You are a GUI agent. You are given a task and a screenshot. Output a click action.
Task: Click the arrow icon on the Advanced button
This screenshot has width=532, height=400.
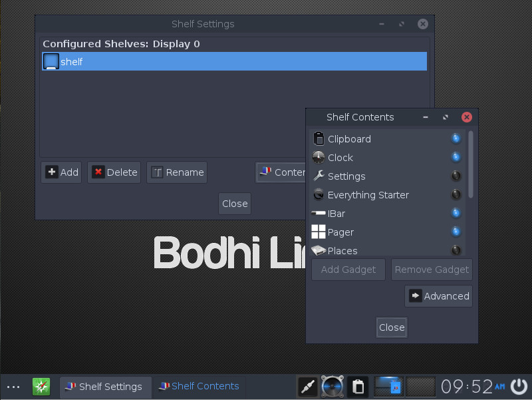pos(415,296)
